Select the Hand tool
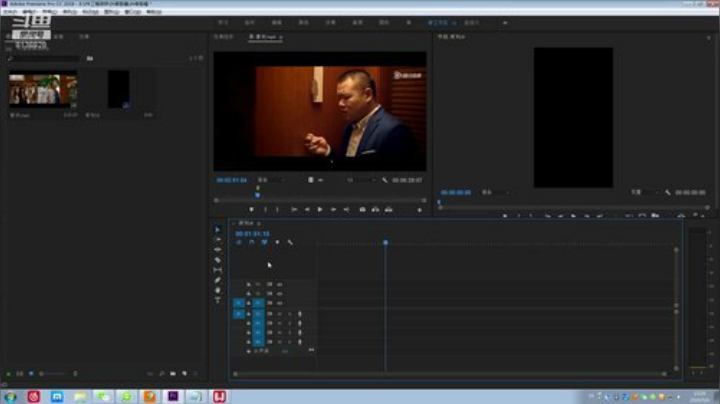Image resolution: width=720 pixels, height=404 pixels. [x=217, y=290]
